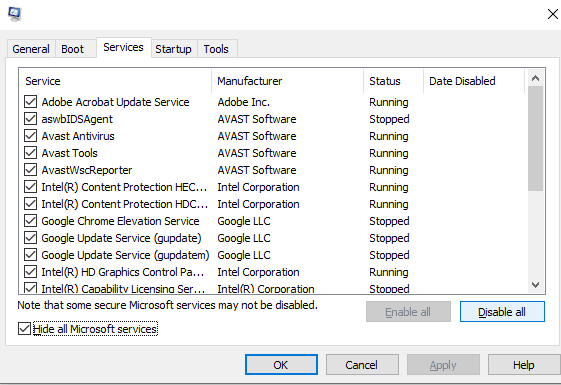Click Intel Corporation beside Content Protection HDC

[258, 204]
